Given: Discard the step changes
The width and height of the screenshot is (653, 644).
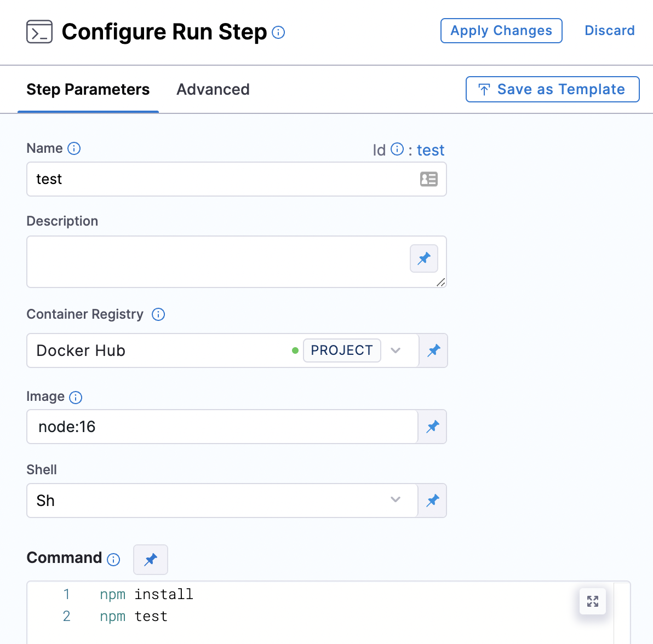Looking at the screenshot, I should tap(609, 31).
